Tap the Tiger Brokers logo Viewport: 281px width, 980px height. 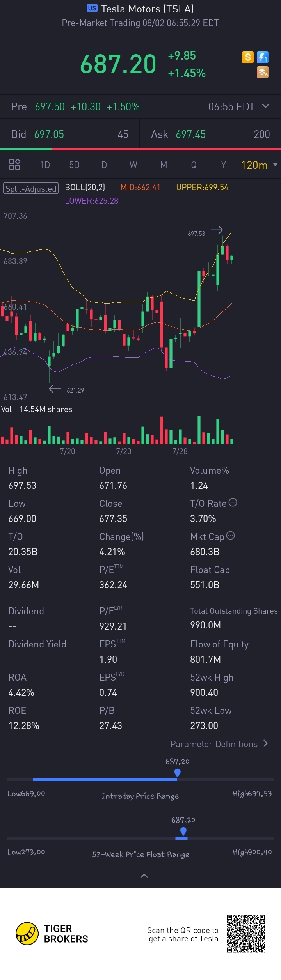[27, 934]
